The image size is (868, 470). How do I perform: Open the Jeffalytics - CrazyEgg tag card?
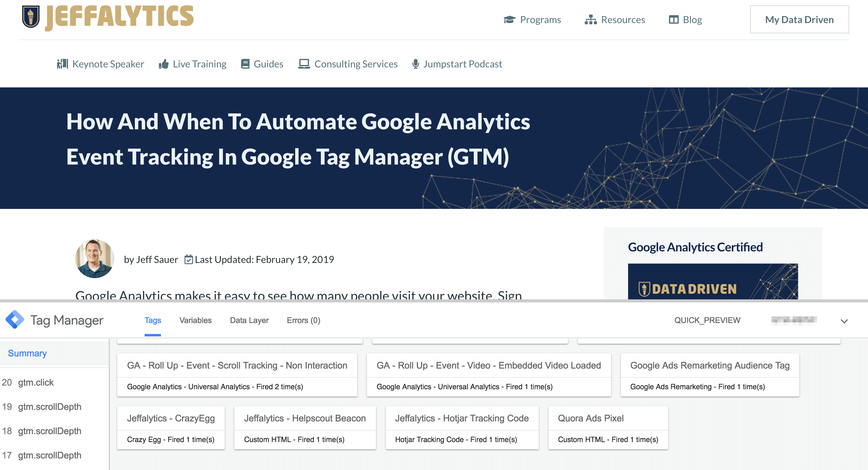(171, 428)
